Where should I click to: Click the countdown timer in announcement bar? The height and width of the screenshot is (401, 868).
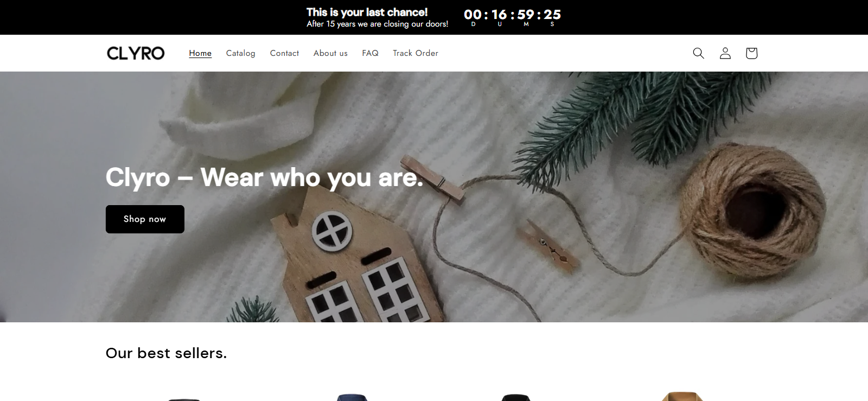512,17
